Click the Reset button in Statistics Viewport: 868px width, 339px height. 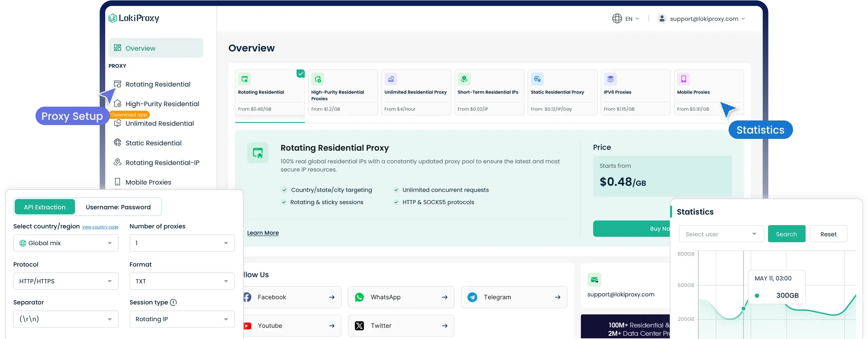point(828,234)
